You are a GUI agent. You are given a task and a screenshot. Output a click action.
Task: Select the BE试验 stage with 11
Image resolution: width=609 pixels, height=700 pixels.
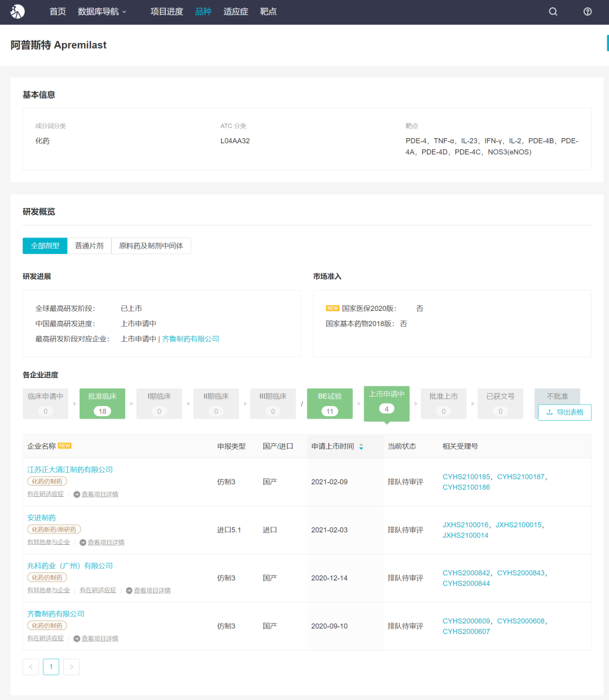[330, 403]
